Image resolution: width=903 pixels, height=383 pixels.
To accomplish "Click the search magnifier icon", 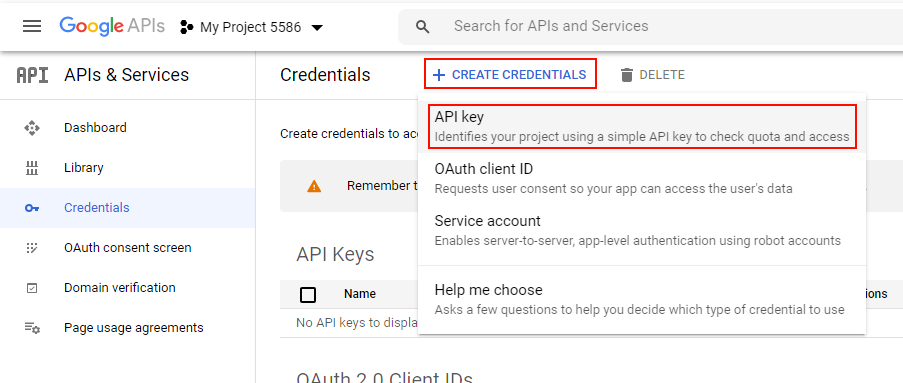I will 423,26.
